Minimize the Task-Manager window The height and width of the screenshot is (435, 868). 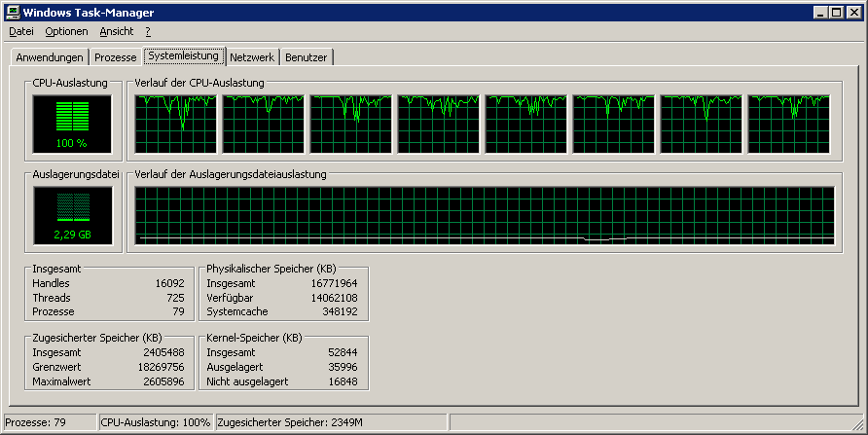[x=821, y=12]
